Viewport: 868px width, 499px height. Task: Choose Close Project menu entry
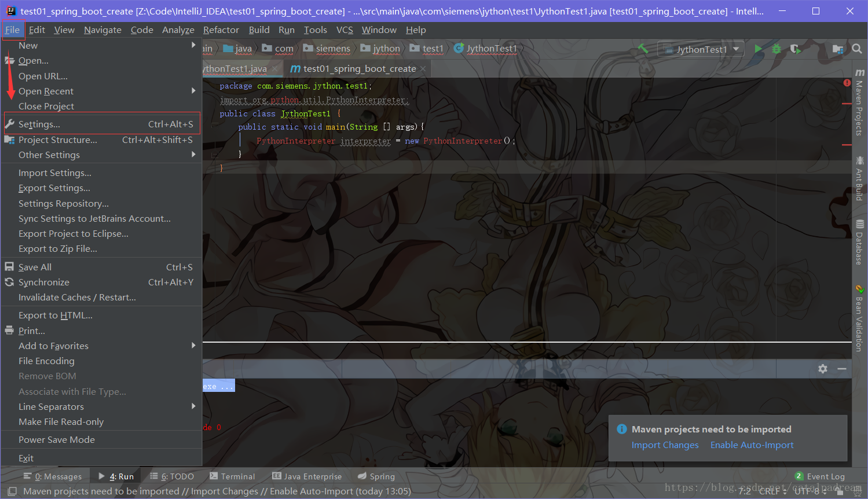101,106
